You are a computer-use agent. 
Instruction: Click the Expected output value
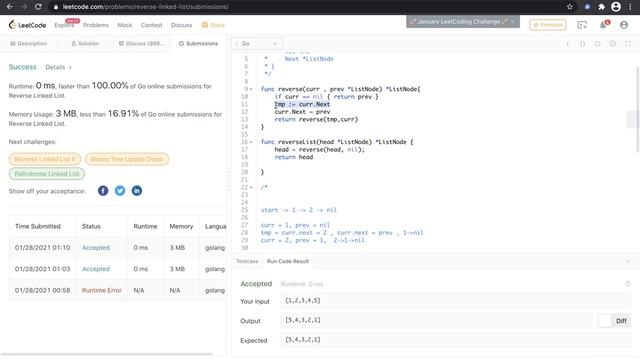(x=455, y=340)
